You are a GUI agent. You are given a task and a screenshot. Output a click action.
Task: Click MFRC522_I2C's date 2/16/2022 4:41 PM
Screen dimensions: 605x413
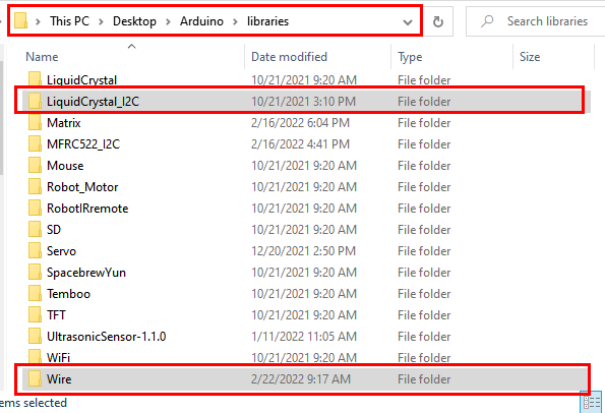pyautogui.click(x=300, y=144)
